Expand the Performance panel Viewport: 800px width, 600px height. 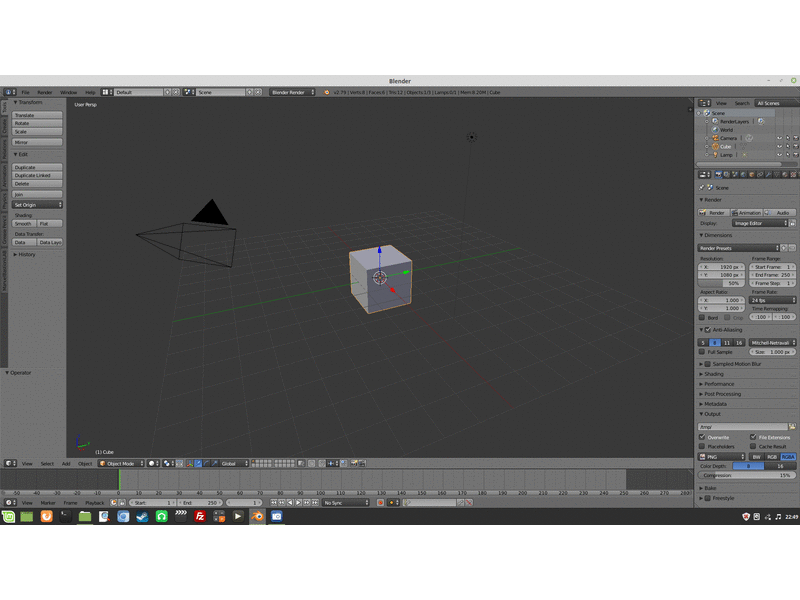click(719, 384)
